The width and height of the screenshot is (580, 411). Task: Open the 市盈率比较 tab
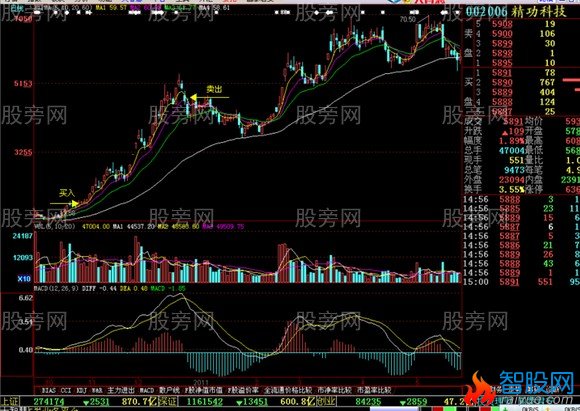pyautogui.click(x=373, y=390)
